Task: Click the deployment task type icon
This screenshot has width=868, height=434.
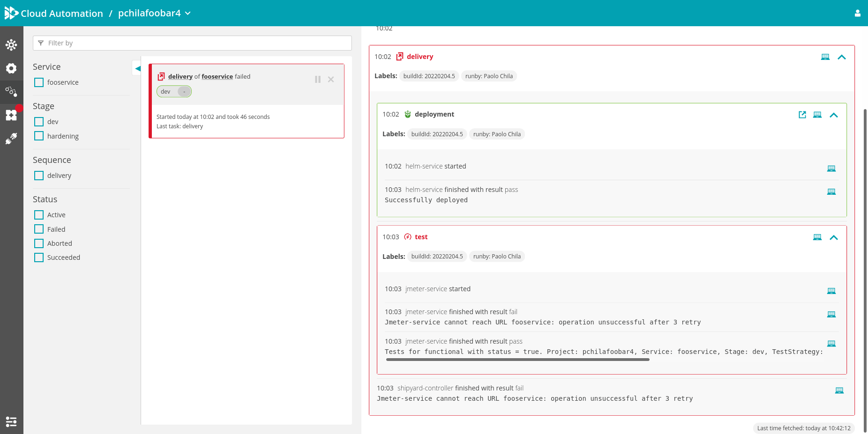Action: point(408,114)
